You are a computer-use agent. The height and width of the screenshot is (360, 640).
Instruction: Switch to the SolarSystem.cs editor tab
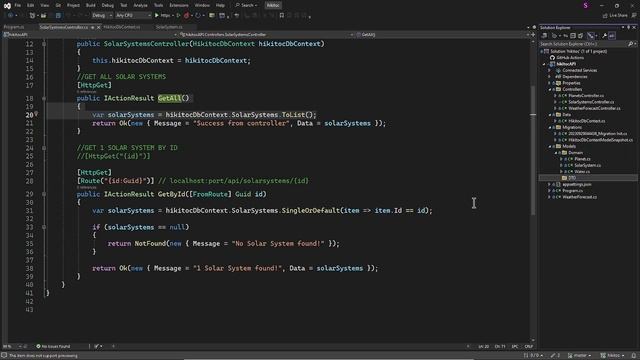pos(169,27)
